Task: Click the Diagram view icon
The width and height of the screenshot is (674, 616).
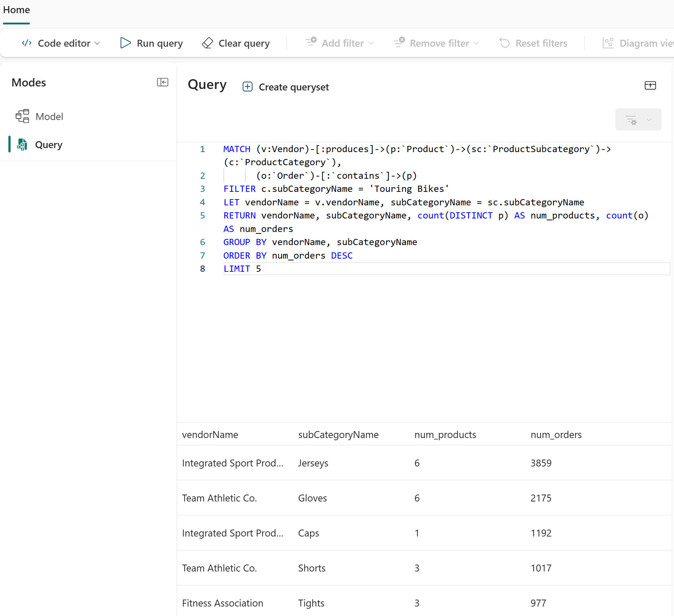Action: [x=608, y=43]
